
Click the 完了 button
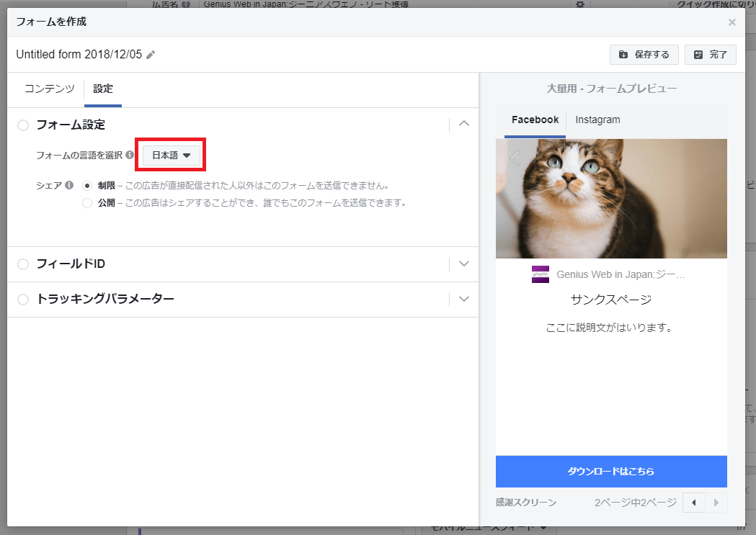[x=711, y=55]
